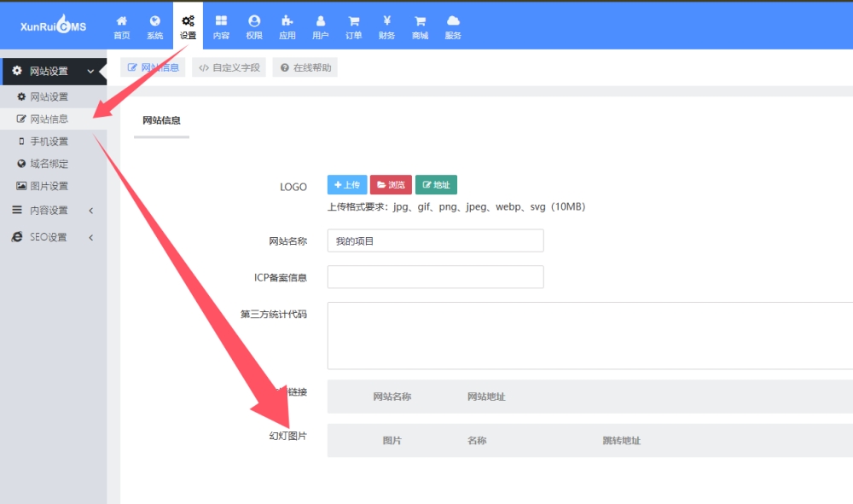Expand the 内容设置 sidebar group chevron
Screen dimensions: 853x504
[x=91, y=211]
